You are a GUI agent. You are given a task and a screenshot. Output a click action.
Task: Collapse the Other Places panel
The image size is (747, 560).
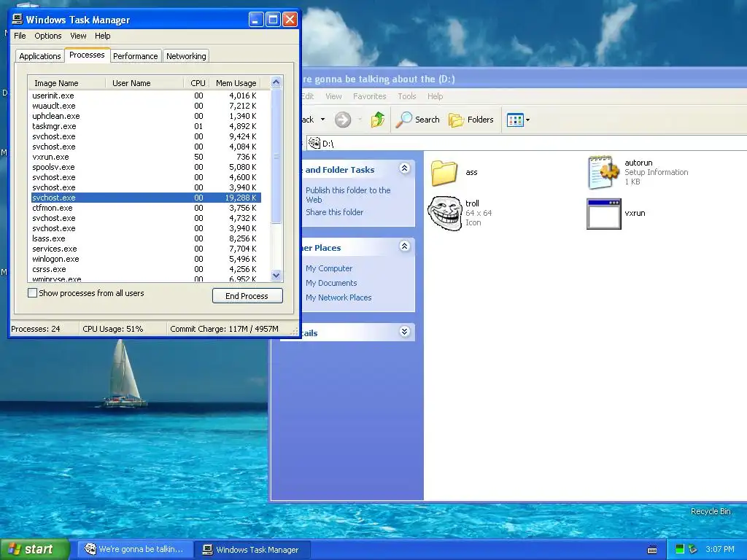tap(404, 246)
